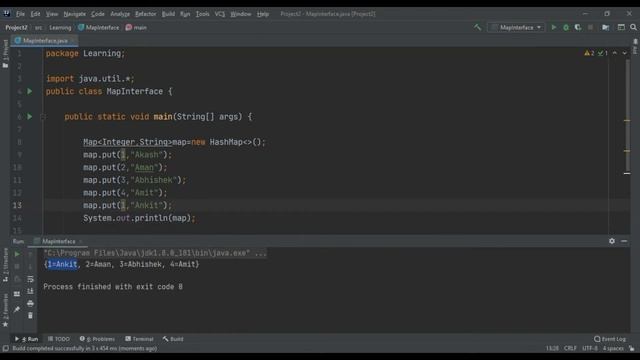Jump to the previous highlighted error arrow
This screenshot has width=640, height=360.
615,53
